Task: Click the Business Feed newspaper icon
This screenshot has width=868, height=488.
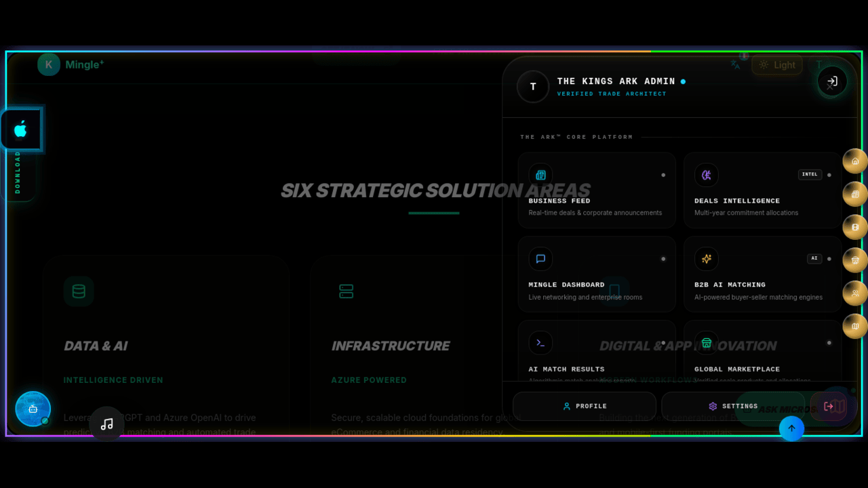Action: pyautogui.click(x=540, y=175)
